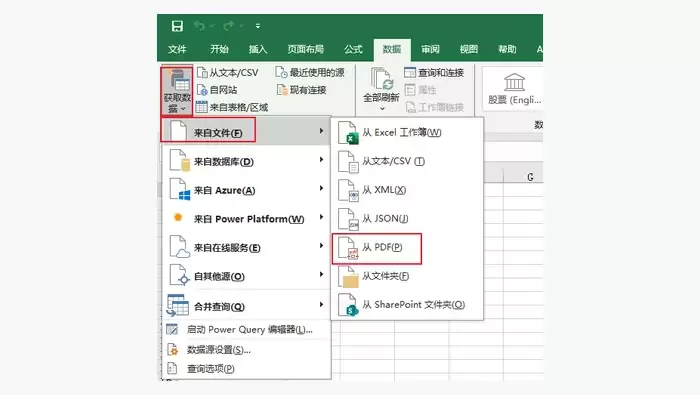Click the Undo arrow icon
This screenshot has height=395, width=700.
200,26
